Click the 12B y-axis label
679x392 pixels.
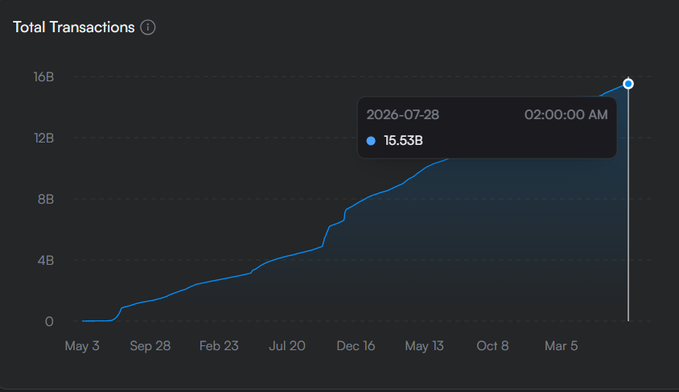pos(44,138)
